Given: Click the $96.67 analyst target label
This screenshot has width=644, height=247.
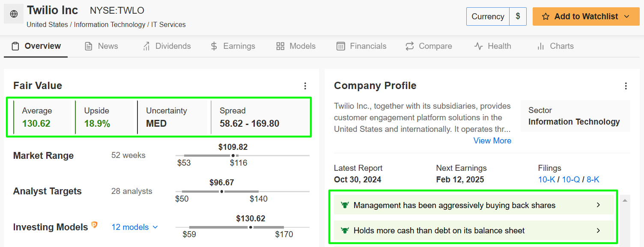Looking at the screenshot, I should coord(222,183).
